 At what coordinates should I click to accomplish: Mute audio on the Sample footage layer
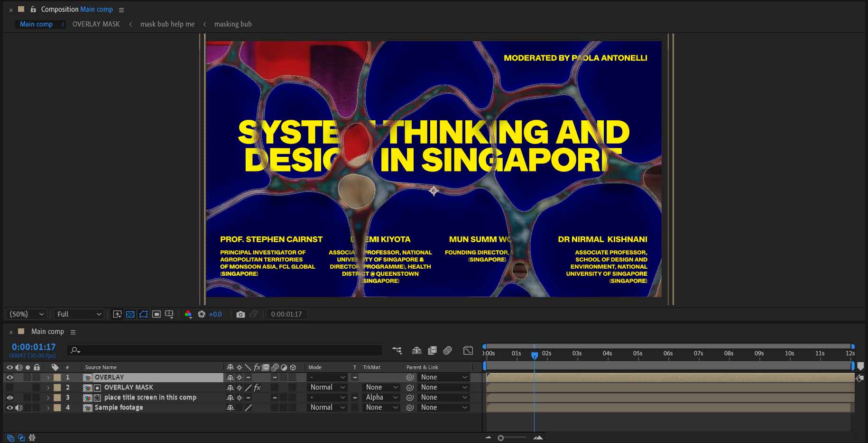pos(19,407)
